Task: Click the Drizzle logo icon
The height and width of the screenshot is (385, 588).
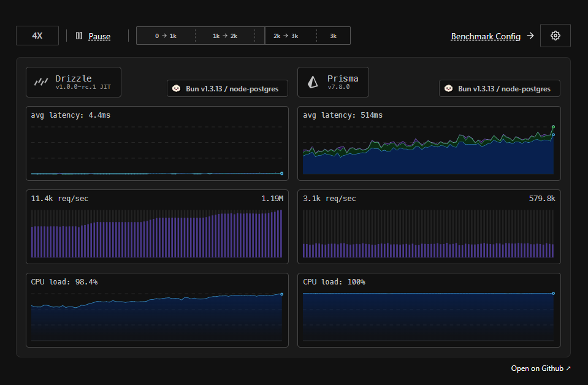Action: [x=41, y=82]
